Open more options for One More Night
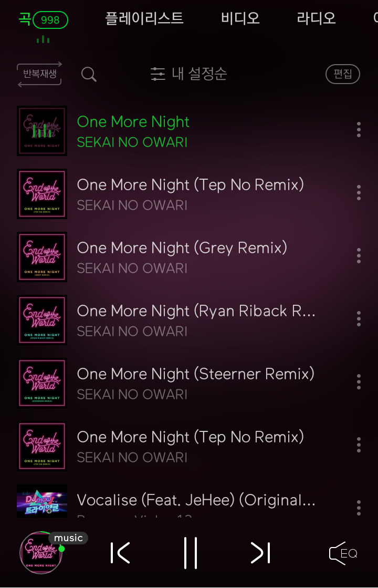Screen dimensions: 378x588 coord(359,130)
